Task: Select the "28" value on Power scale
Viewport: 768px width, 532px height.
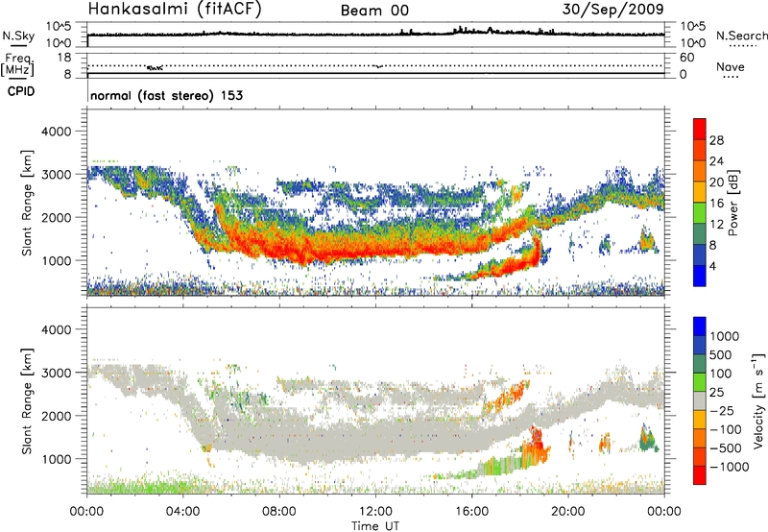Action: tap(716, 140)
